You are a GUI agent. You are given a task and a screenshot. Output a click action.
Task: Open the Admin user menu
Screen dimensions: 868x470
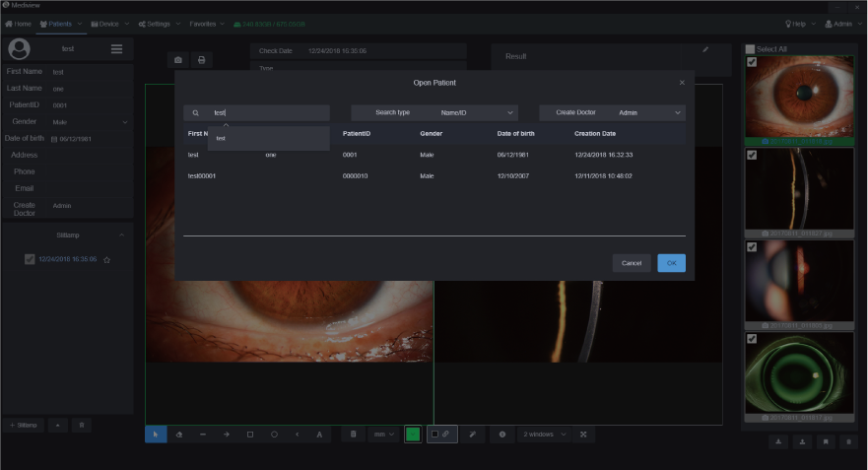843,25
